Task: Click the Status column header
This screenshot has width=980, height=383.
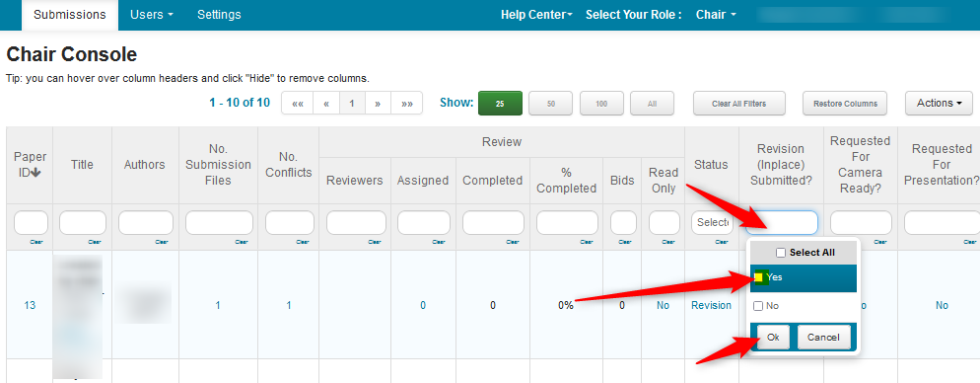Action: [711, 165]
